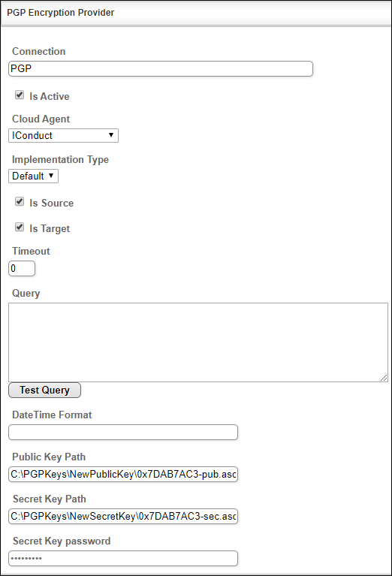Focus the Timeout value field
The width and height of the screenshot is (392, 576).
22,269
